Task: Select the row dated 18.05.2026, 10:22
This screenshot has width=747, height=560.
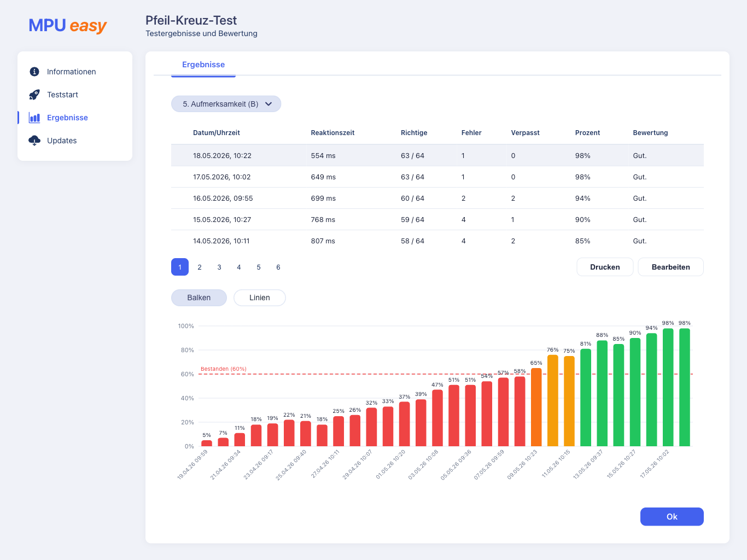Action: click(x=437, y=155)
